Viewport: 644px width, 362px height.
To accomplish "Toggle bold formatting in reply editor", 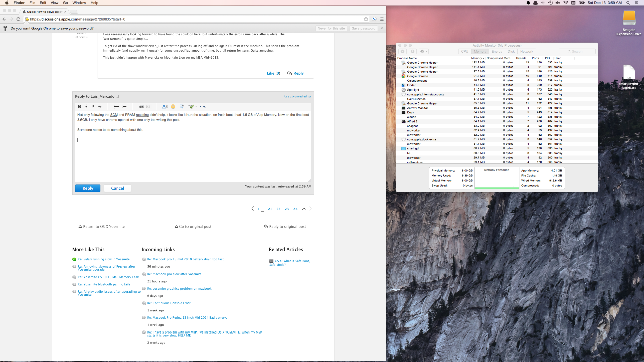I will click(x=79, y=107).
